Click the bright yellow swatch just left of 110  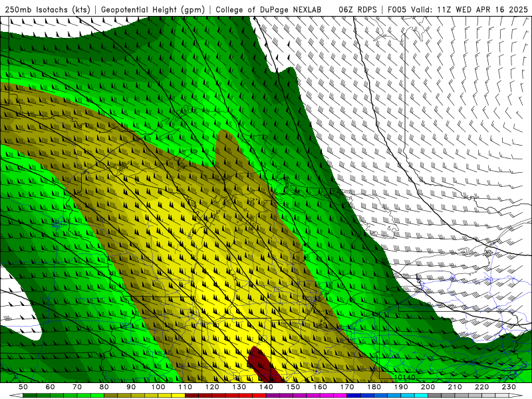click(x=178, y=396)
